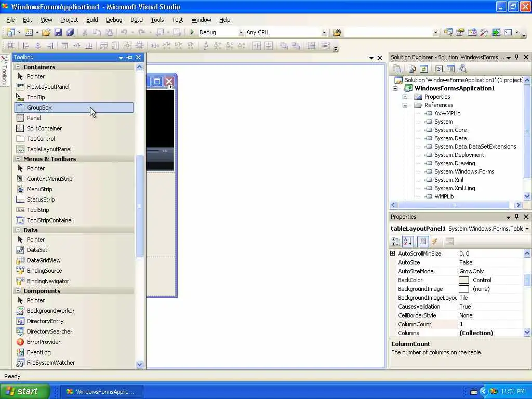532x399 pixels.
Task: Select the FileSystemWatcher toolbox item
Action: (74, 363)
